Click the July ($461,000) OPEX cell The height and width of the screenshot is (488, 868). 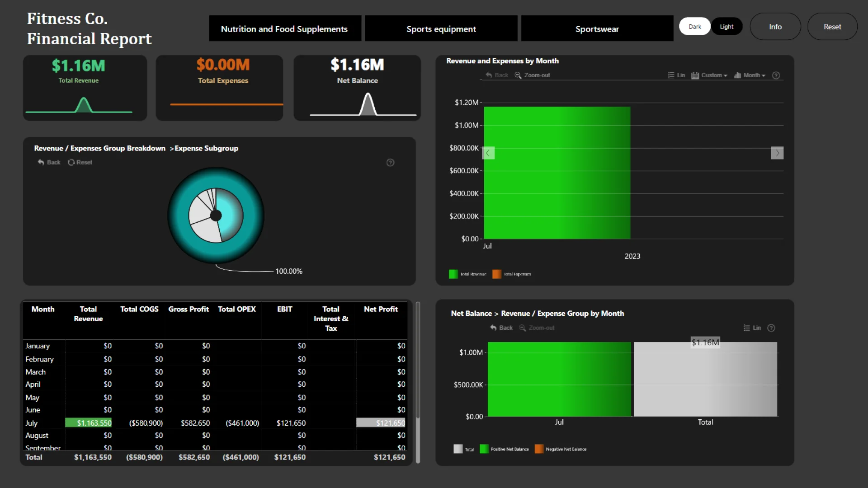point(242,423)
